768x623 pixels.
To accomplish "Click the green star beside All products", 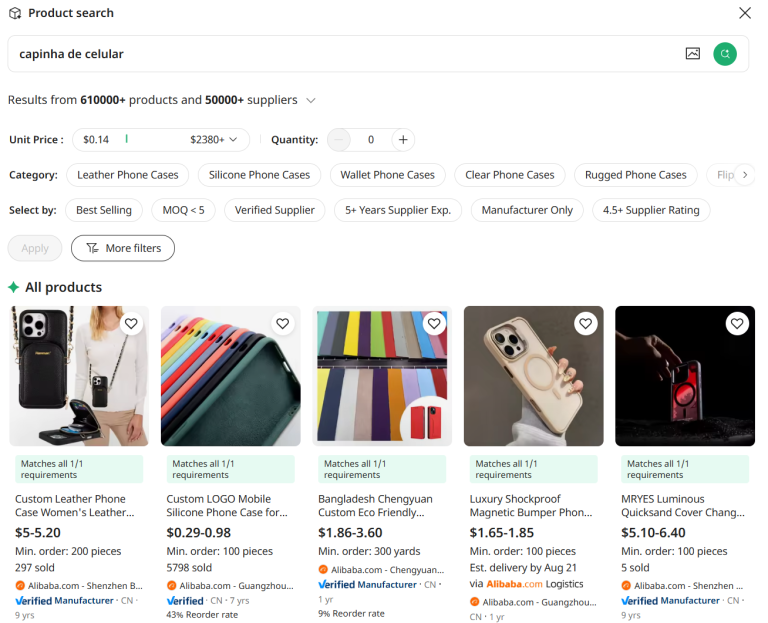I will [13, 287].
